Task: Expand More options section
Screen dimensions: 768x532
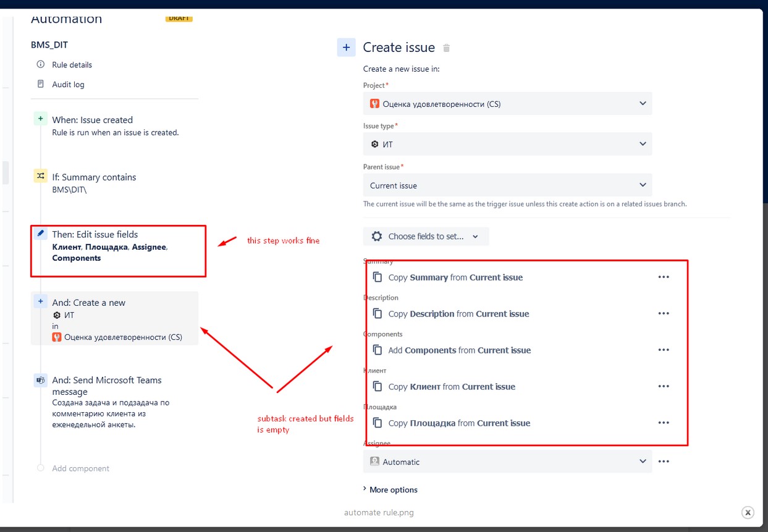Action: [x=390, y=490]
